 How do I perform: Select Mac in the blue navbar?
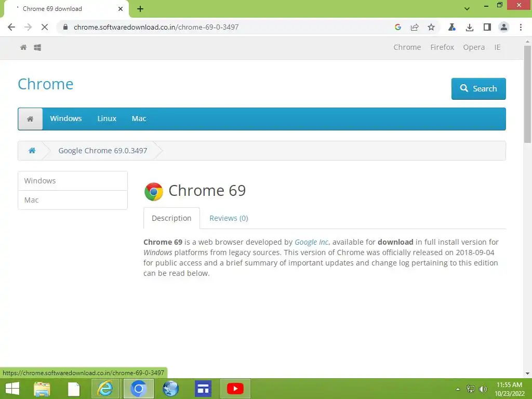click(139, 119)
